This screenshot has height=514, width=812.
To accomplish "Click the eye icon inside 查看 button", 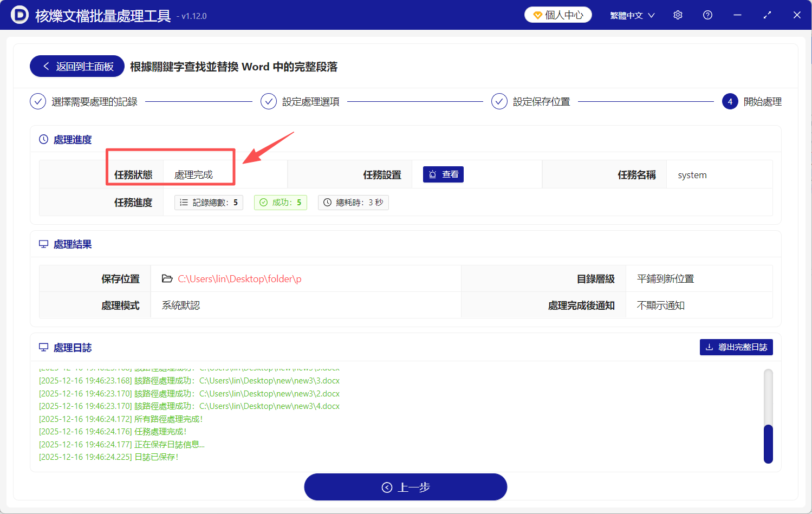I will click(x=433, y=174).
